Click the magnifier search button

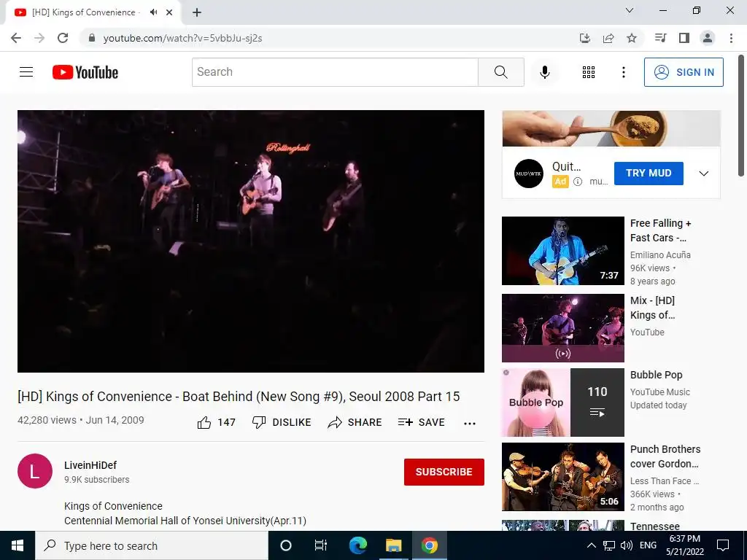point(500,72)
